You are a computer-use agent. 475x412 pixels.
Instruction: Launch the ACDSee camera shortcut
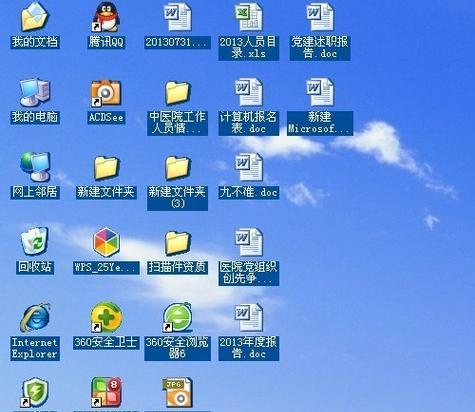106,93
